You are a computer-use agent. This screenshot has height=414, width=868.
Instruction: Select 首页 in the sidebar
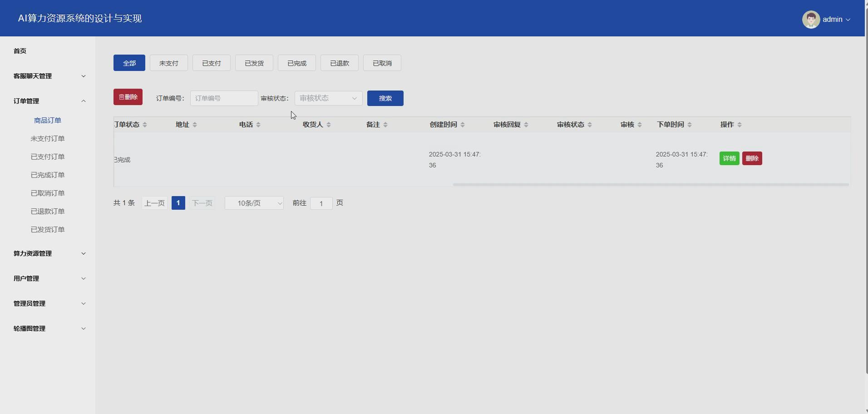tap(20, 51)
